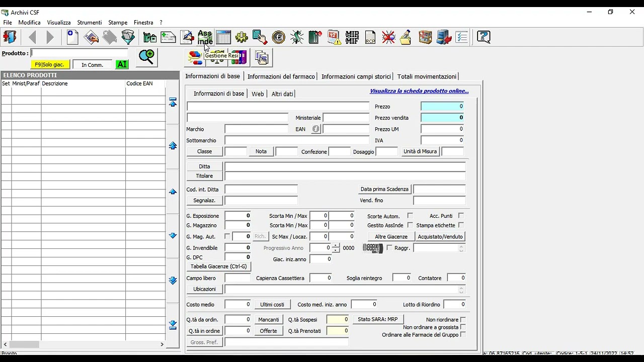Click the magnifier zoom search icon
This screenshot has width=644, height=362.
tap(147, 57)
